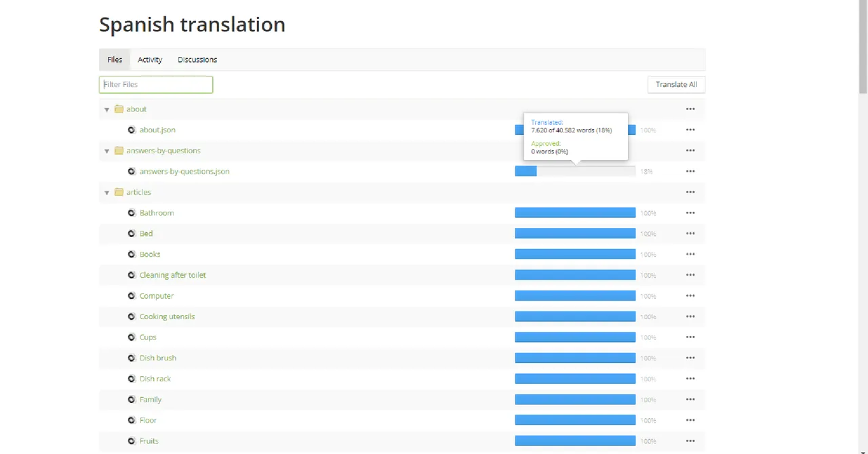Select the Files tab

click(115, 60)
